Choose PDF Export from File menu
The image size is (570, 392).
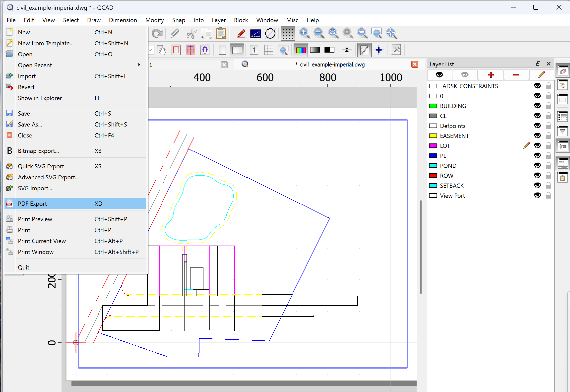[x=32, y=204]
